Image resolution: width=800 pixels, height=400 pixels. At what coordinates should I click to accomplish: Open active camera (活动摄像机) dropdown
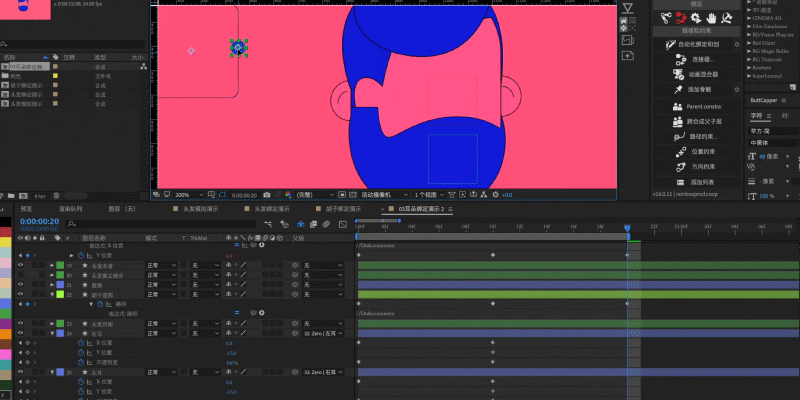(385, 195)
